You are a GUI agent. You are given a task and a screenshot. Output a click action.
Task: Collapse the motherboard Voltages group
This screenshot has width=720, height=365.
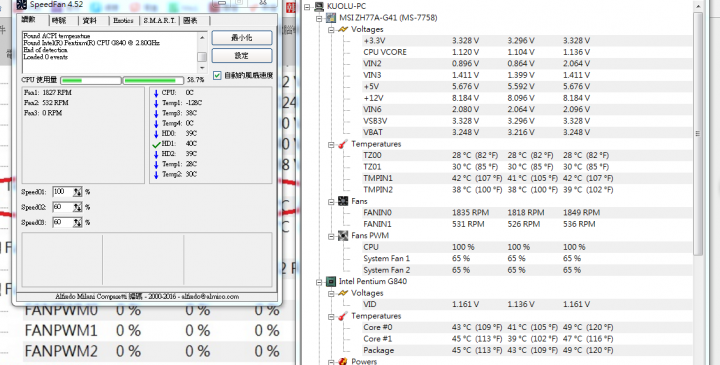click(x=331, y=29)
